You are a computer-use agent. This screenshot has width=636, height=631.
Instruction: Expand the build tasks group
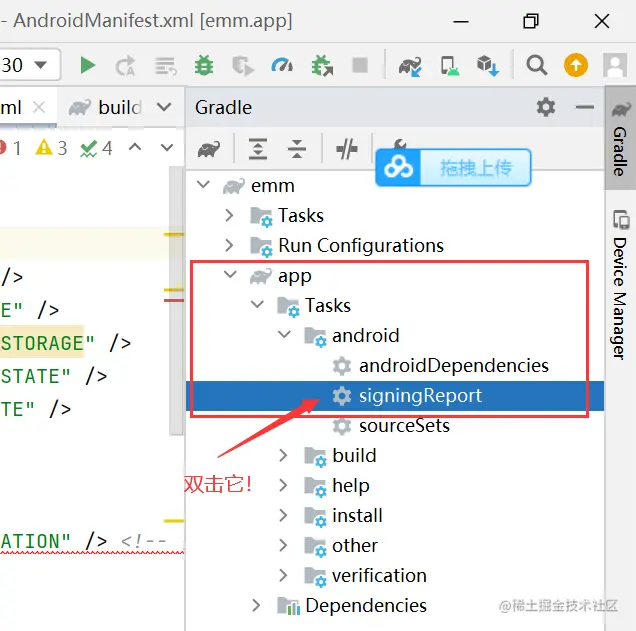pos(283,455)
